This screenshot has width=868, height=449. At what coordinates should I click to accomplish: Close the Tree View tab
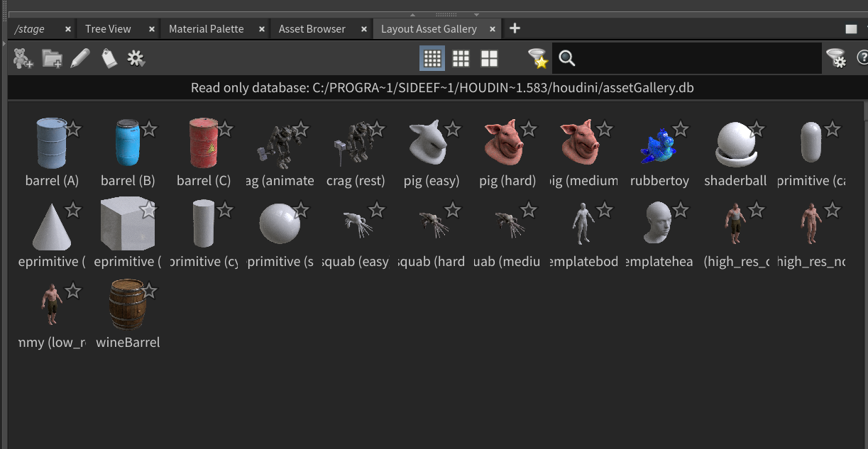pyautogui.click(x=152, y=29)
